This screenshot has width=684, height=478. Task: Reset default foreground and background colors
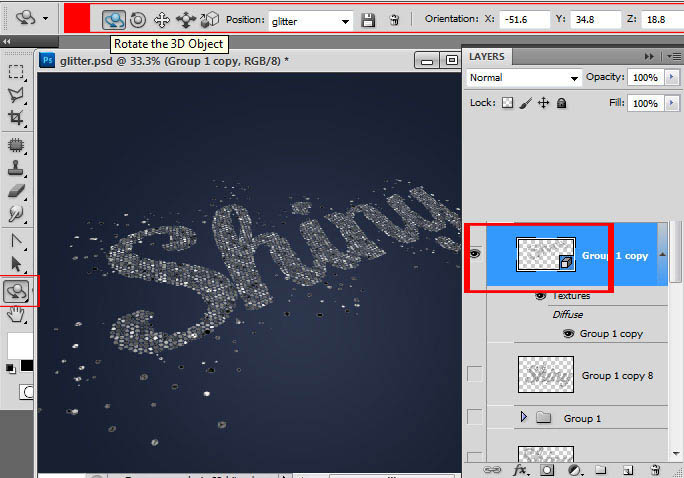(x=10, y=369)
